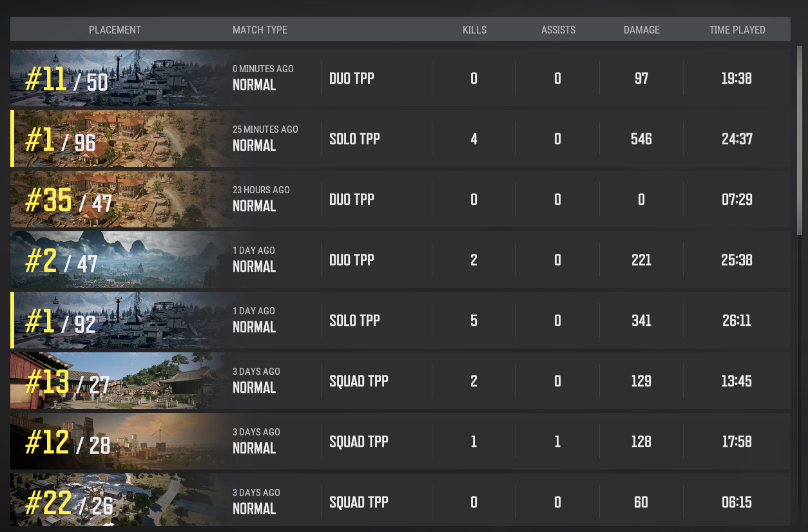Click damage value 97

[x=641, y=79]
